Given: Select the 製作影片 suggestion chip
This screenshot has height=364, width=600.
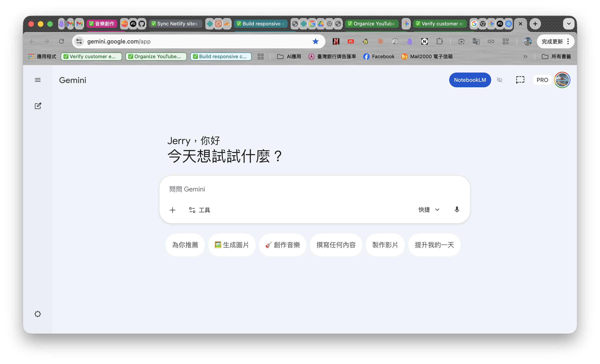Looking at the screenshot, I should click(385, 245).
